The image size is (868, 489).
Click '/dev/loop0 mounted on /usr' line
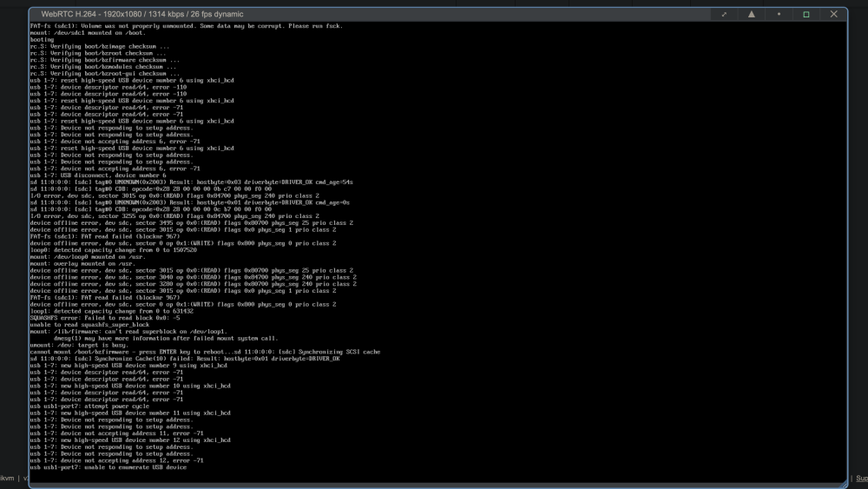(88, 257)
